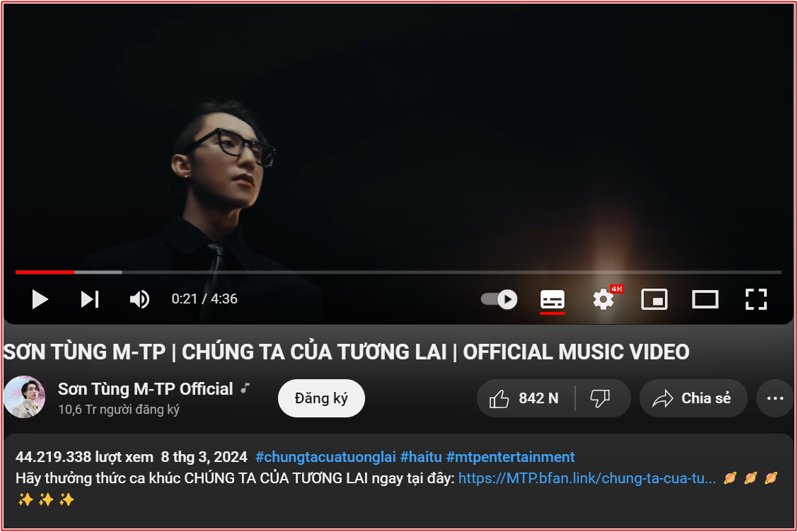Open Sơn Tùng M-TP channel avatar
This screenshot has width=798, height=532.
pos(24,397)
